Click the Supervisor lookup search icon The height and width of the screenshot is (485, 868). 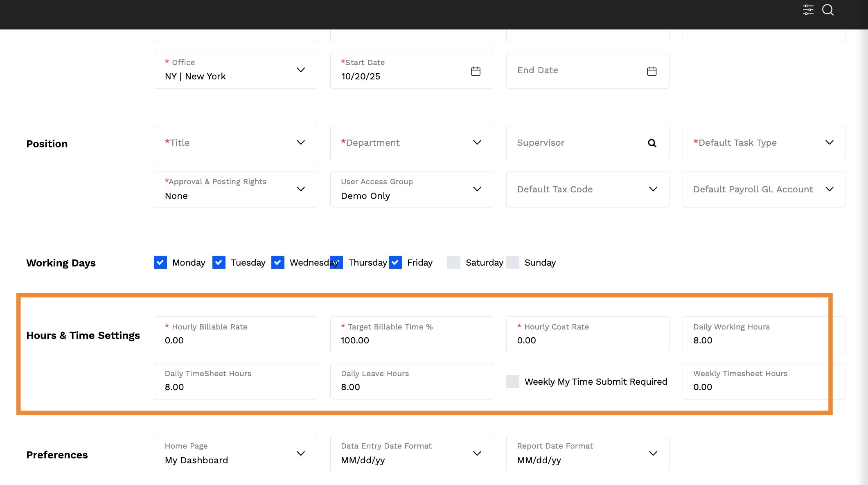pos(652,143)
